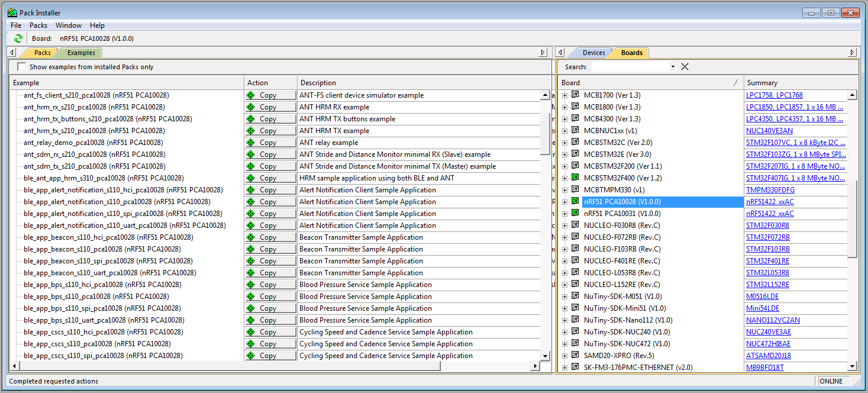Screen dimensions: 868x393
Task: Expand the NuTiny-SDK-NUC240 board node
Action: coord(564,332)
